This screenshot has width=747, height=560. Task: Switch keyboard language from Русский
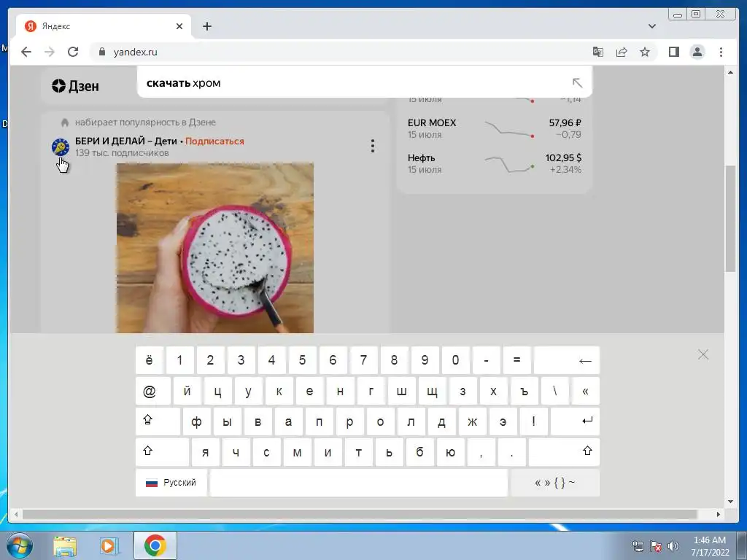(x=171, y=483)
